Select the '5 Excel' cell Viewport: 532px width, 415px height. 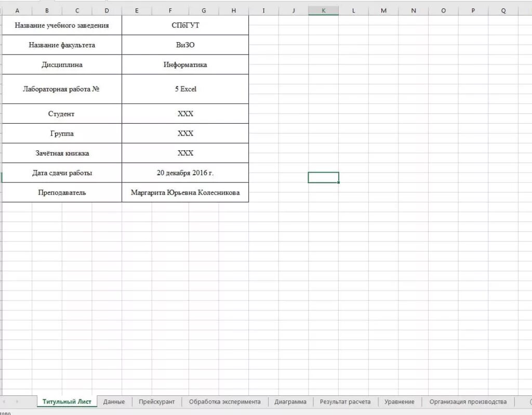pos(185,89)
